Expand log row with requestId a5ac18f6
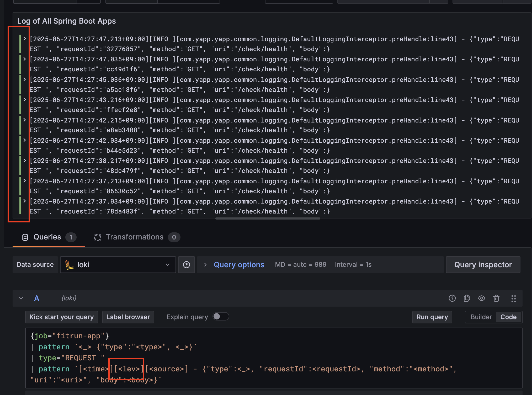 [x=24, y=79]
